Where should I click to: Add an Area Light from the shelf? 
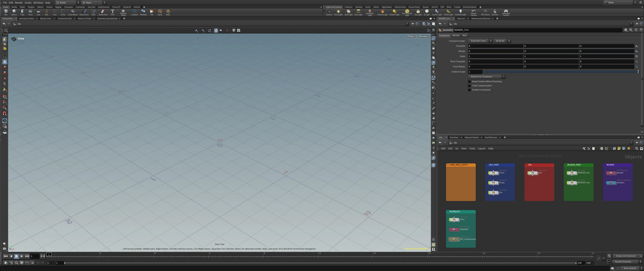(x=359, y=12)
